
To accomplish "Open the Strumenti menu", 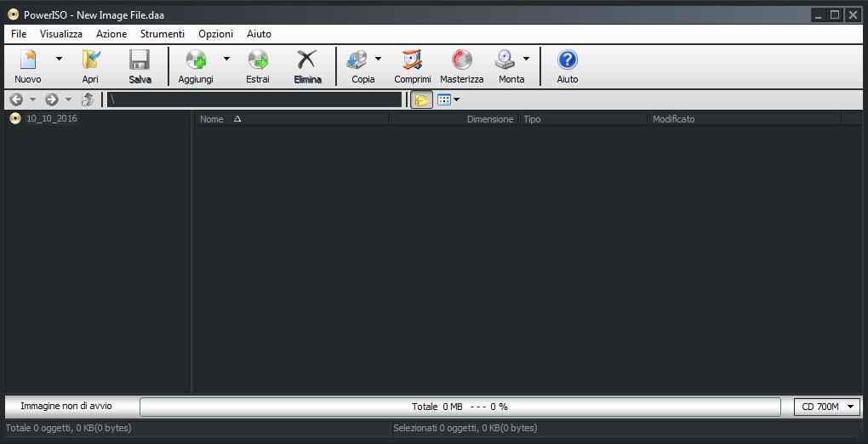I will tap(163, 34).
